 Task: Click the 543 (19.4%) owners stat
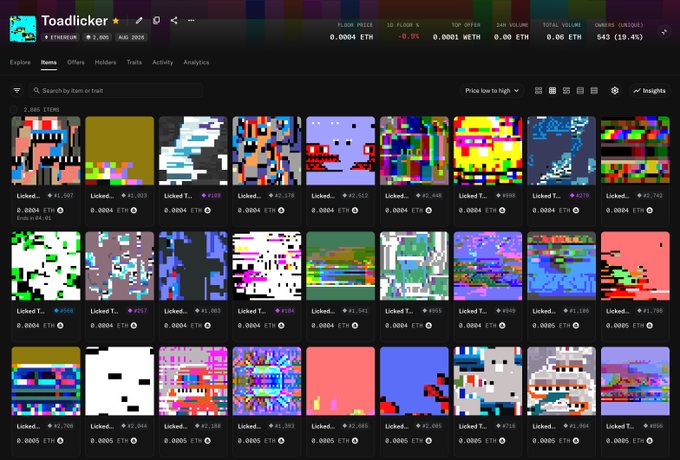tap(620, 37)
